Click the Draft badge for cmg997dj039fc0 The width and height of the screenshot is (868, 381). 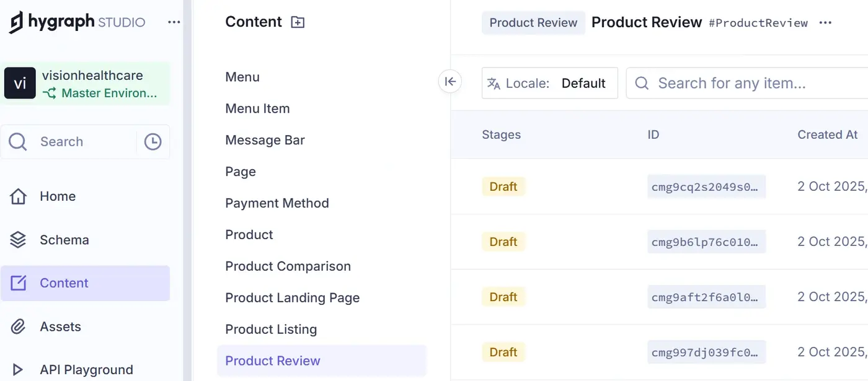[503, 352]
